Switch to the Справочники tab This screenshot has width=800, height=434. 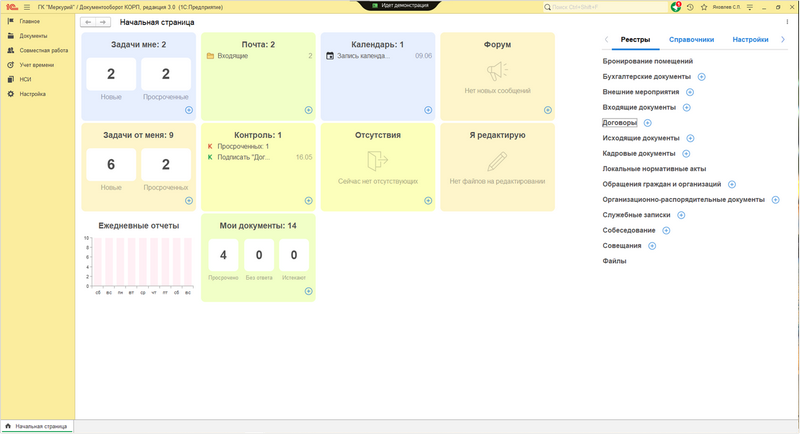click(691, 40)
